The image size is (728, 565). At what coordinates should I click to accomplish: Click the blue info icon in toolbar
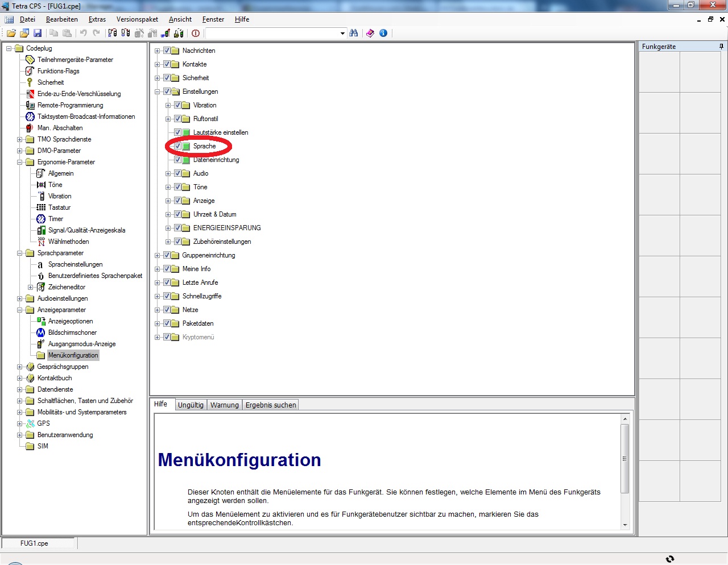pyautogui.click(x=383, y=34)
